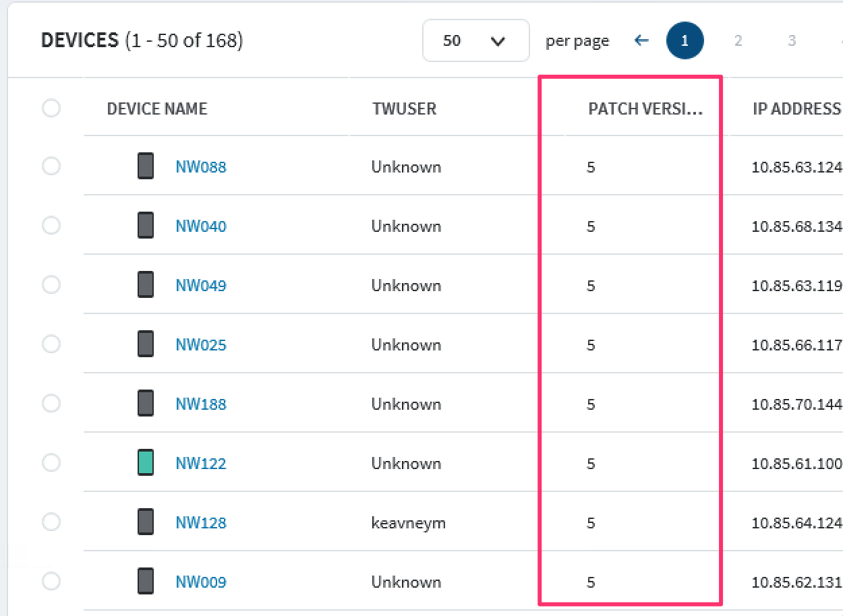The image size is (843, 616).
Task: Toggle the select-all circle in header row
Action: [x=51, y=108]
